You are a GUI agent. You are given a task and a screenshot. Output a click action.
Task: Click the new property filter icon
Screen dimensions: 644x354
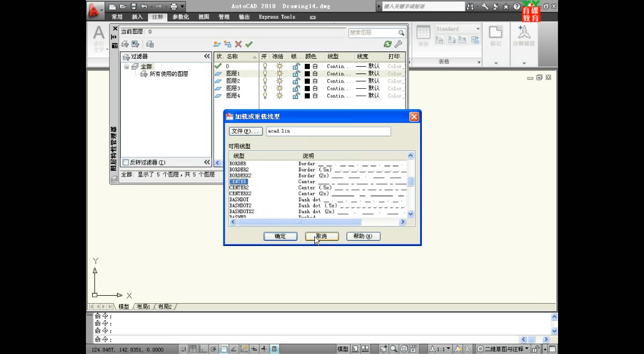point(126,44)
